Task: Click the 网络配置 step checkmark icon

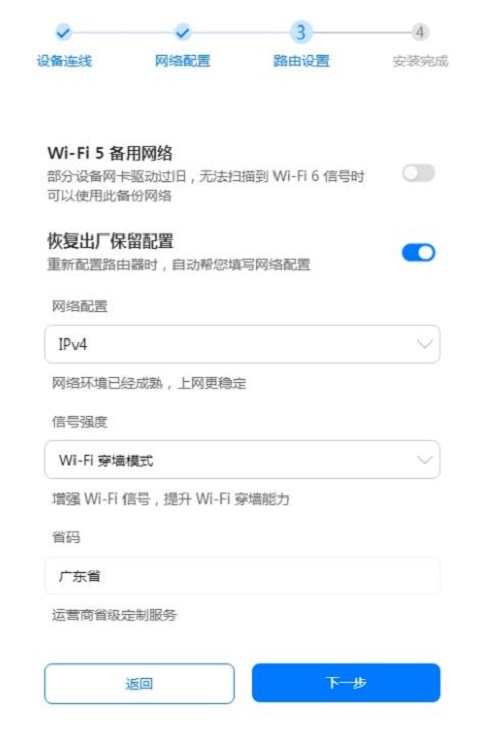Action: click(183, 33)
